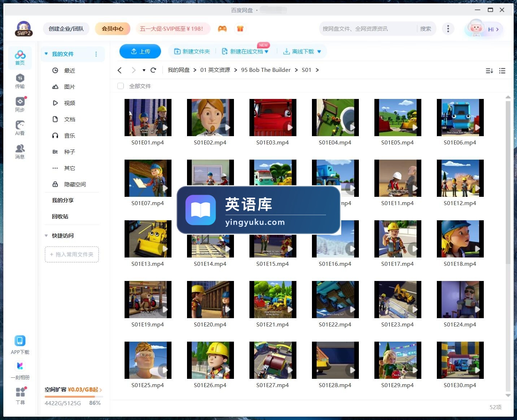Click the 拖入常用文件夹 drop area
Screen dimensions: 517x420
coord(72,255)
